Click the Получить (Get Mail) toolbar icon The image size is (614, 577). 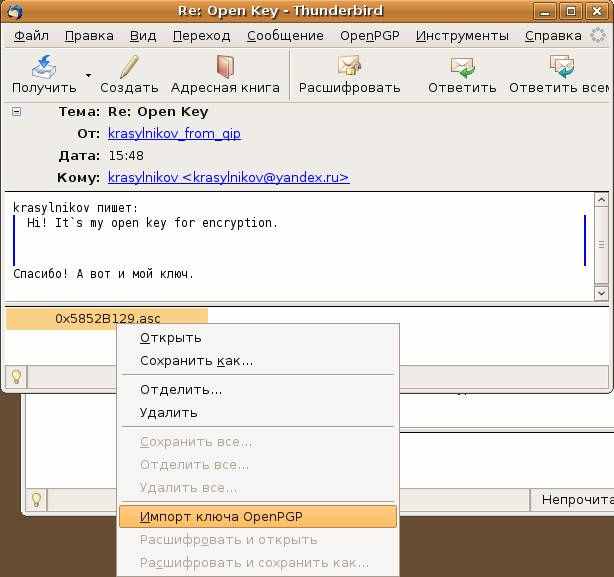tap(44, 67)
